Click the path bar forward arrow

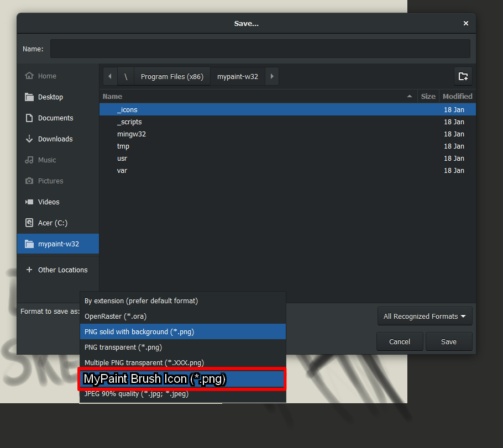(272, 76)
